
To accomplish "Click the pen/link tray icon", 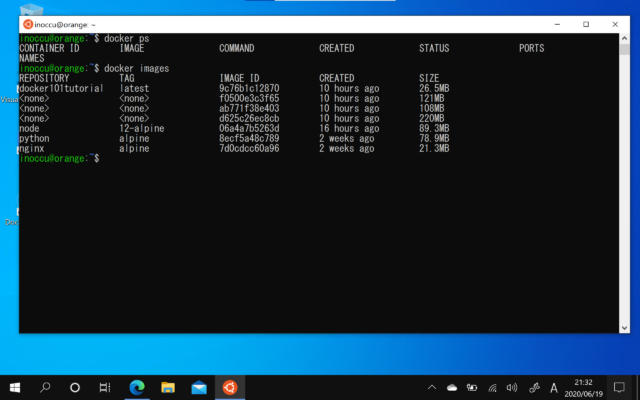I will point(534,388).
